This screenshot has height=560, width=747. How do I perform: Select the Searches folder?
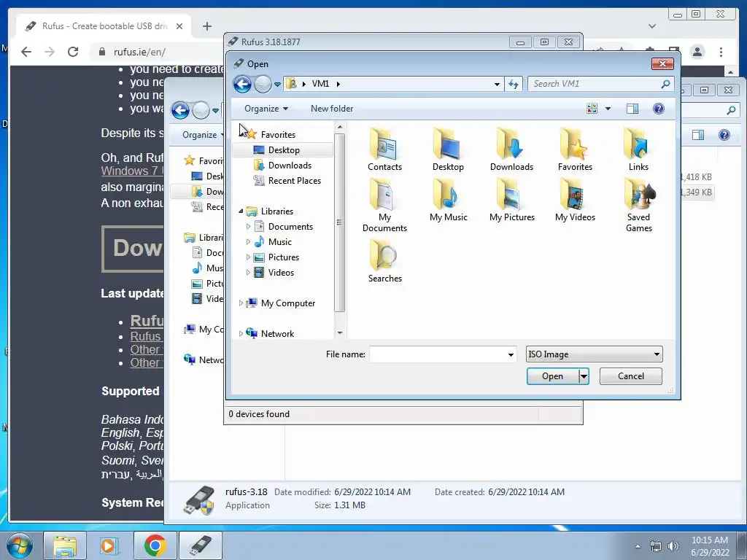[384, 261]
